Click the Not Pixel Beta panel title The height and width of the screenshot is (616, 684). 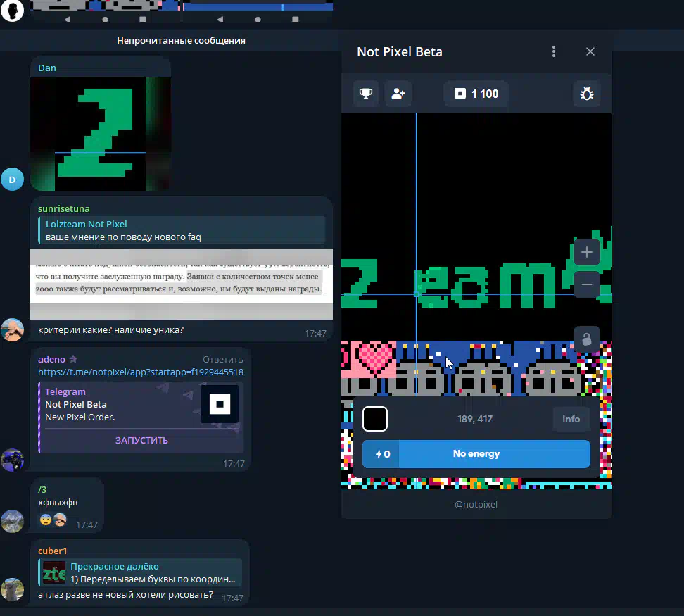400,52
